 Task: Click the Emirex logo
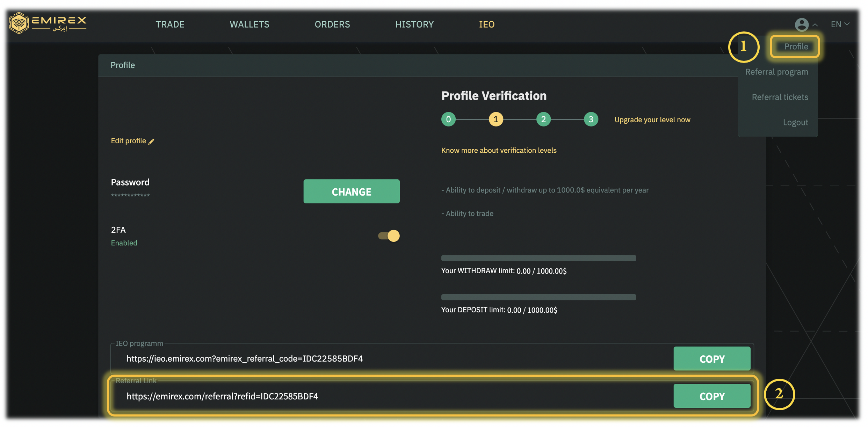(48, 23)
